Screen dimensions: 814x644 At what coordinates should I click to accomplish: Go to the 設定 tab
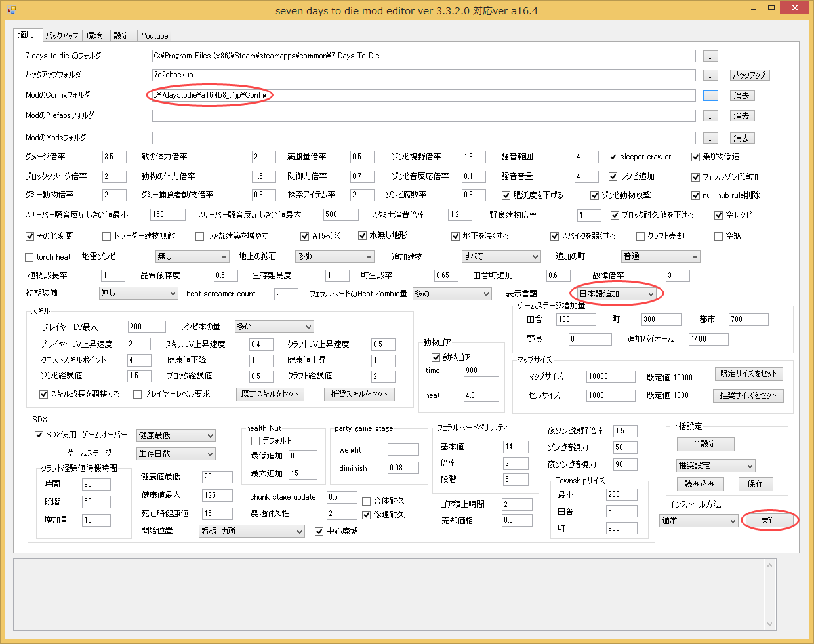coord(122,35)
